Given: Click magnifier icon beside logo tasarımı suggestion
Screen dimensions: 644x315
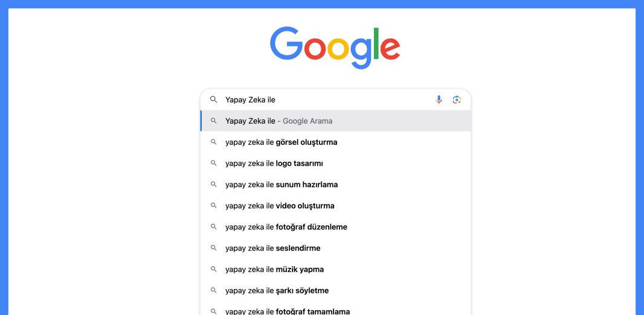Looking at the screenshot, I should tap(214, 164).
